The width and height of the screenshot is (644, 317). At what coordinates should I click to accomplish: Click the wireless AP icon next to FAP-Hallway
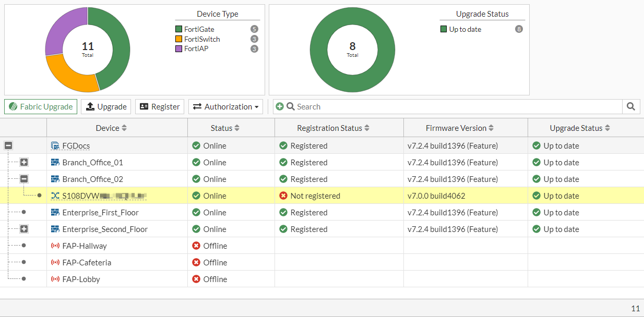tap(56, 246)
